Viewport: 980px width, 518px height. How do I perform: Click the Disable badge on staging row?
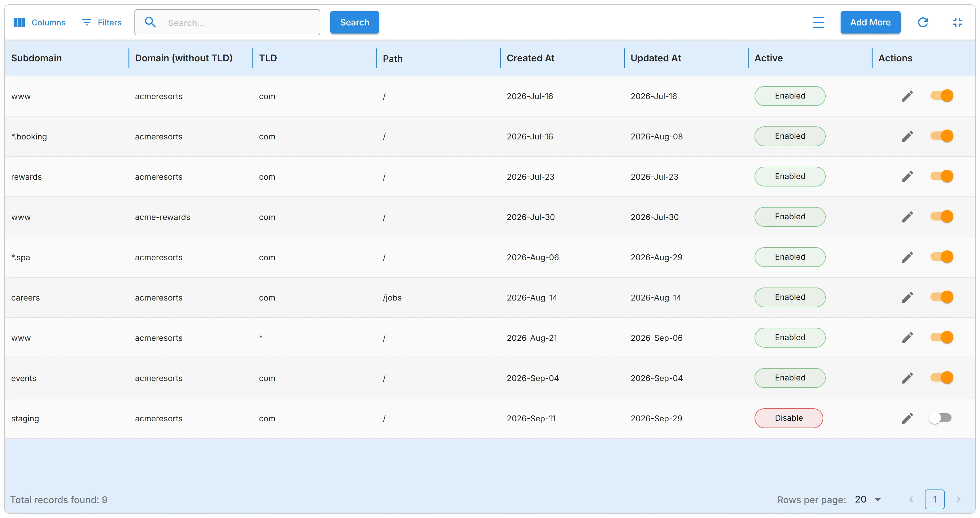point(789,418)
